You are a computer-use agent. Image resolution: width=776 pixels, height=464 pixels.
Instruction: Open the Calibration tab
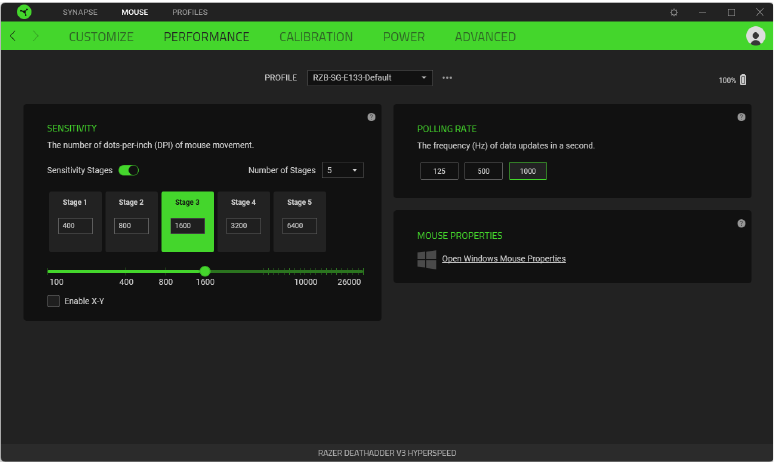[x=316, y=37]
